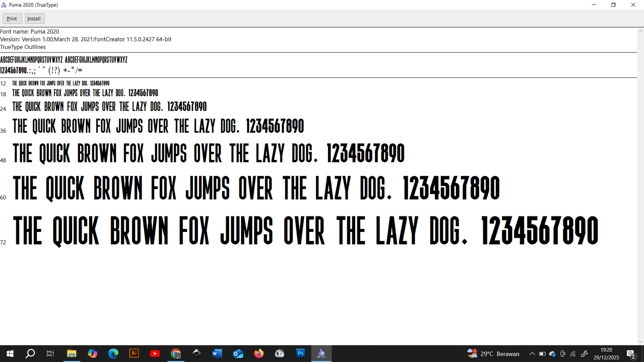
Task: Click the pen workspace tray icon
Action: (x=584, y=354)
